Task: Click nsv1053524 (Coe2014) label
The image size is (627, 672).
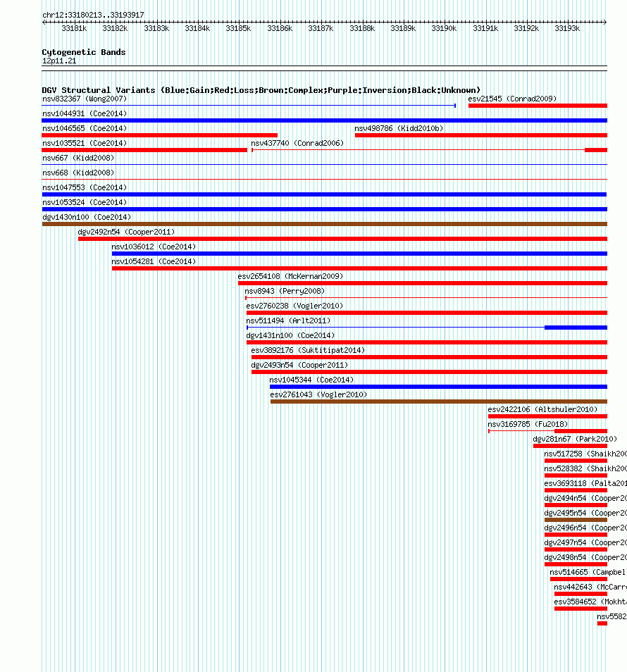Action: (85, 202)
